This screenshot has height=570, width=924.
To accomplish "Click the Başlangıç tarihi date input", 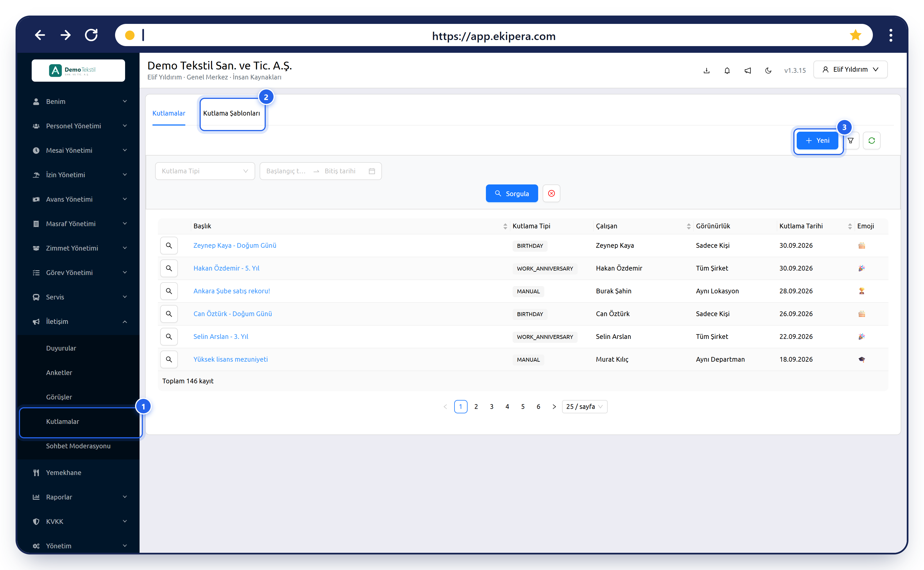I will pos(286,171).
